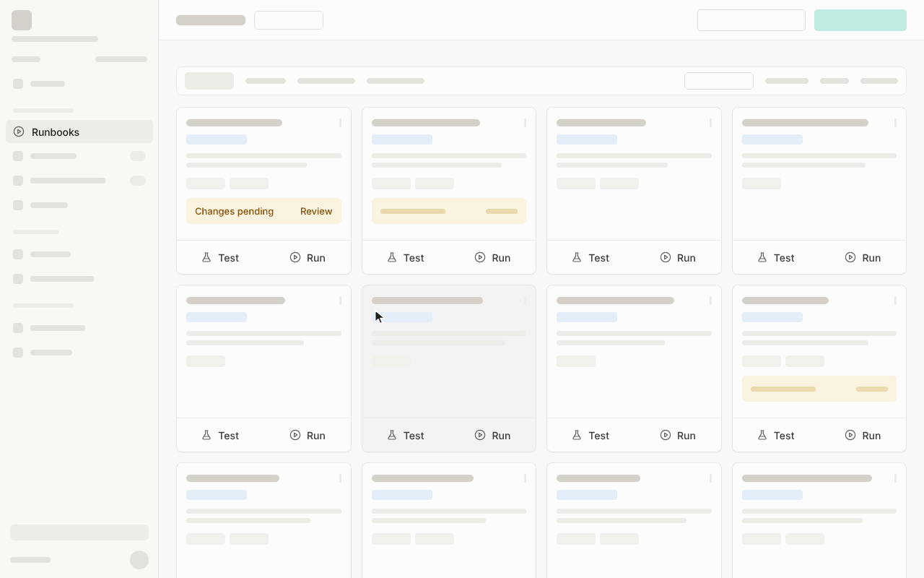This screenshot has width=924, height=578.
Task: Click the play Run icon, top row third card
Action: coord(666,257)
